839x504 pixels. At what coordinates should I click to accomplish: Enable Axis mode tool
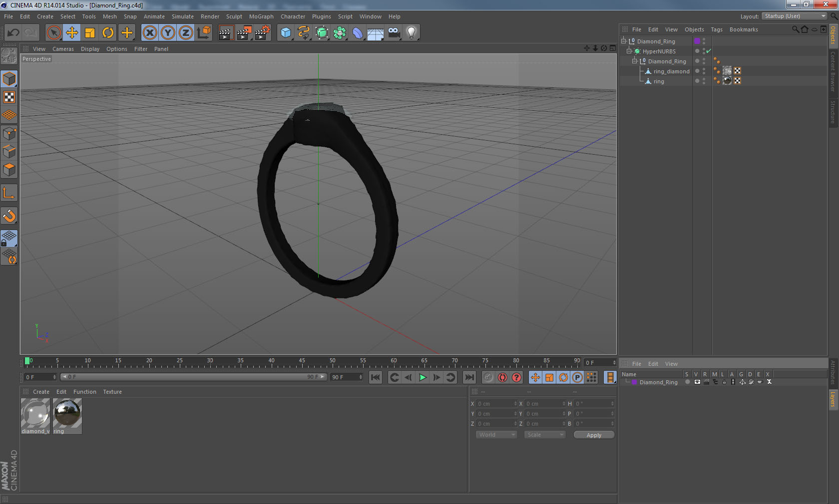(9, 193)
